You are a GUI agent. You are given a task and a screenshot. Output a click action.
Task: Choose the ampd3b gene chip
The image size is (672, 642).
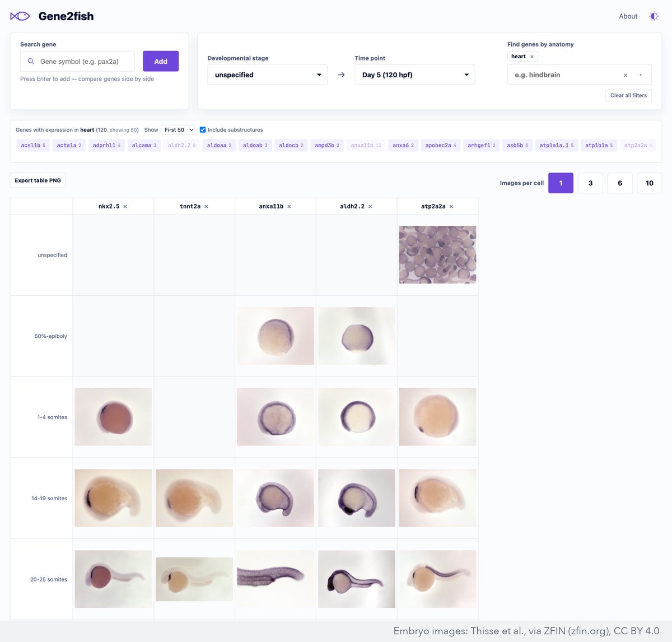click(327, 146)
